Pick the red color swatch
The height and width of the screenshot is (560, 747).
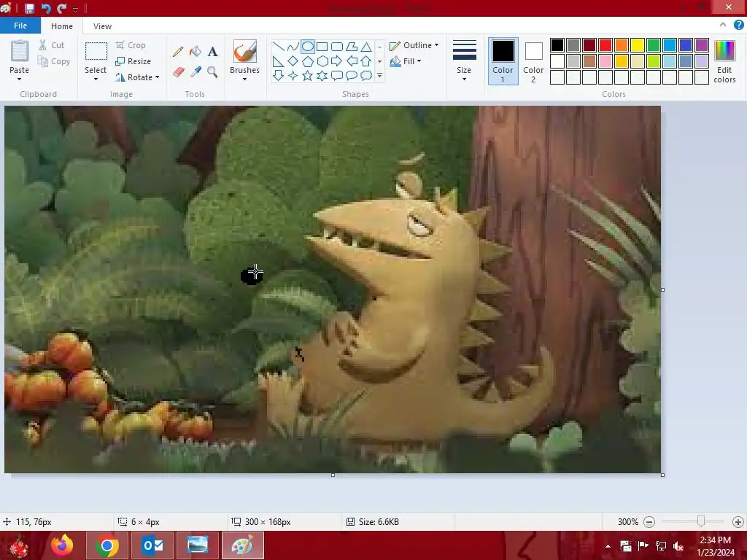click(605, 45)
